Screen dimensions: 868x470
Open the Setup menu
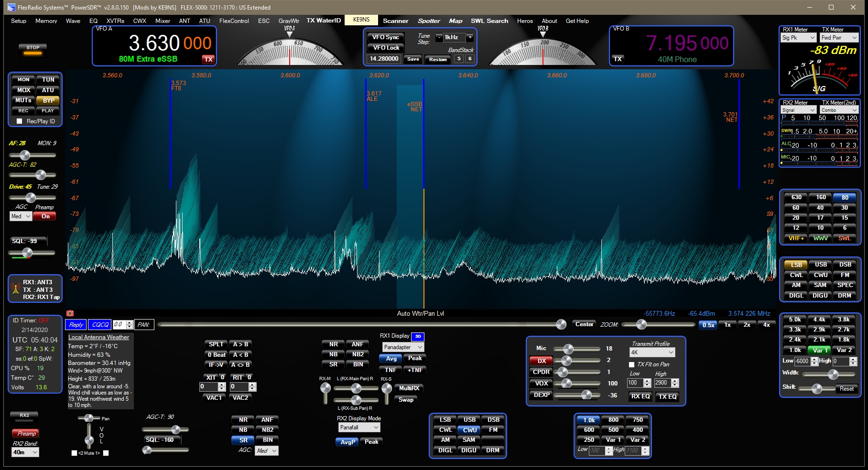(19, 21)
